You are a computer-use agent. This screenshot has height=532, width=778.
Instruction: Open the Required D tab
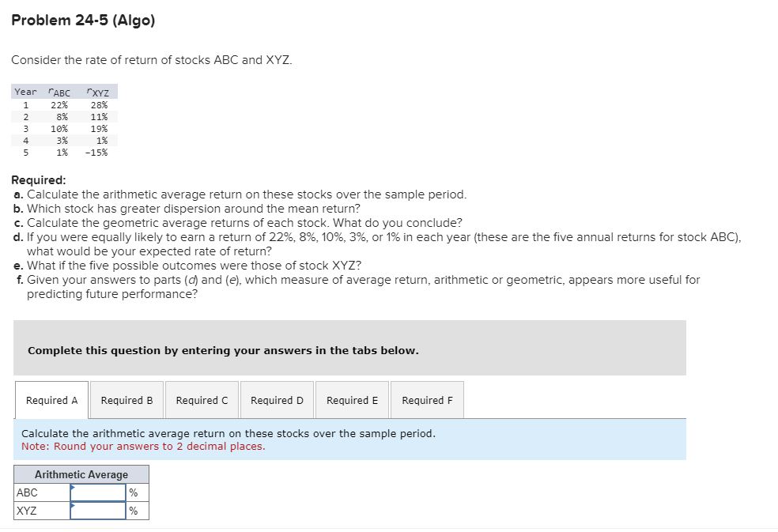pos(277,400)
